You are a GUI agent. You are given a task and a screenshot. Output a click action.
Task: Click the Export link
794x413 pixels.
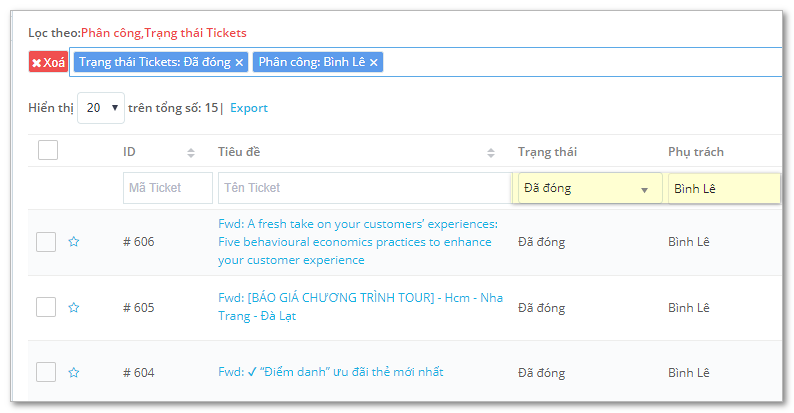[249, 108]
